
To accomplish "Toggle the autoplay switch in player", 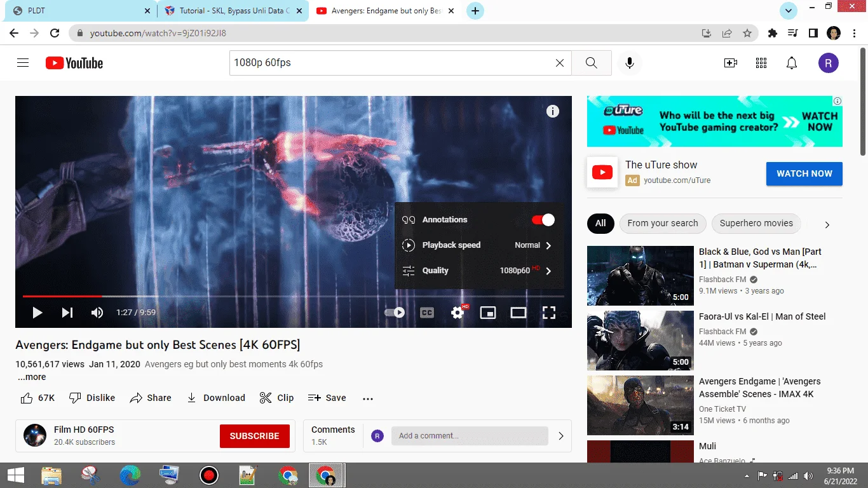I will coord(395,313).
